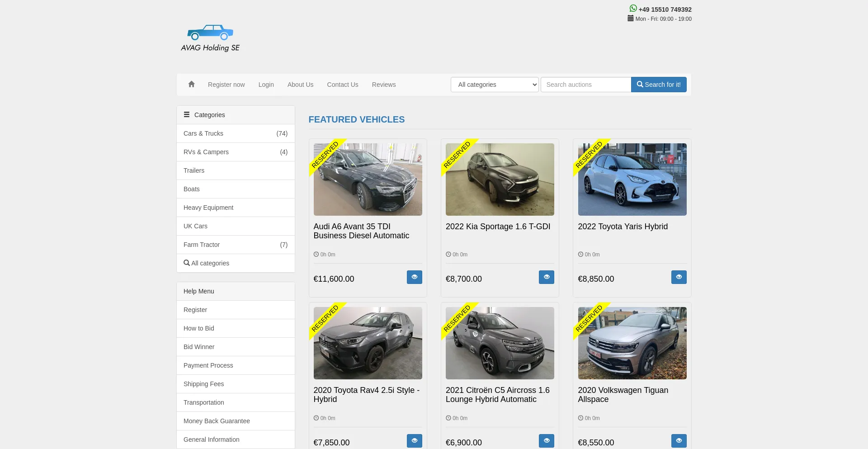The width and height of the screenshot is (868, 449).
Task: Click the WhatsApp phone icon
Action: [x=633, y=8]
